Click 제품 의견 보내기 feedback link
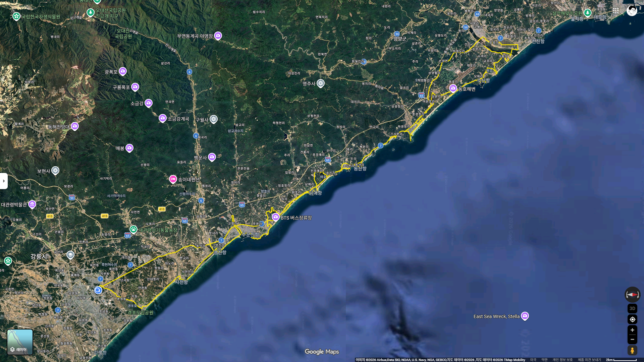 pyautogui.click(x=589, y=360)
